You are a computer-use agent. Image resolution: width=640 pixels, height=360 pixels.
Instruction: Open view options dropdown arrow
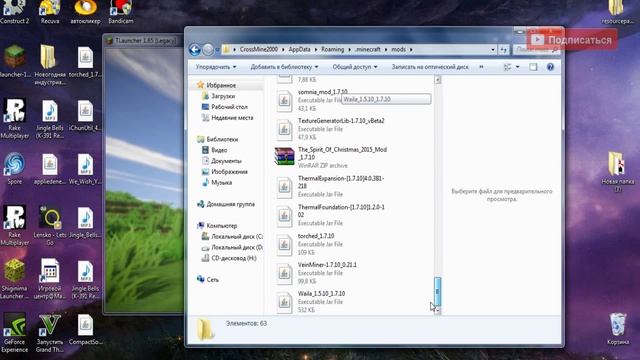pyautogui.click(x=518, y=67)
